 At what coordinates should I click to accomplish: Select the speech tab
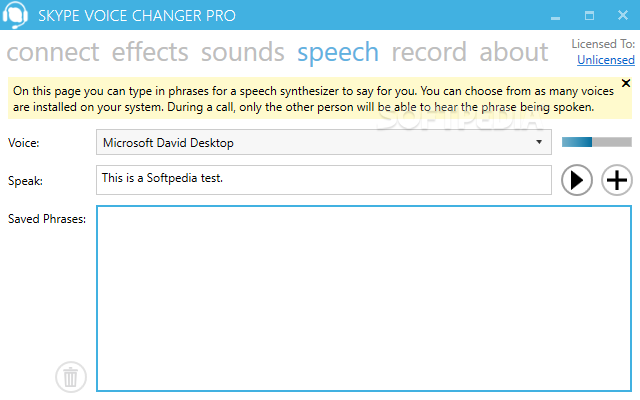338,52
